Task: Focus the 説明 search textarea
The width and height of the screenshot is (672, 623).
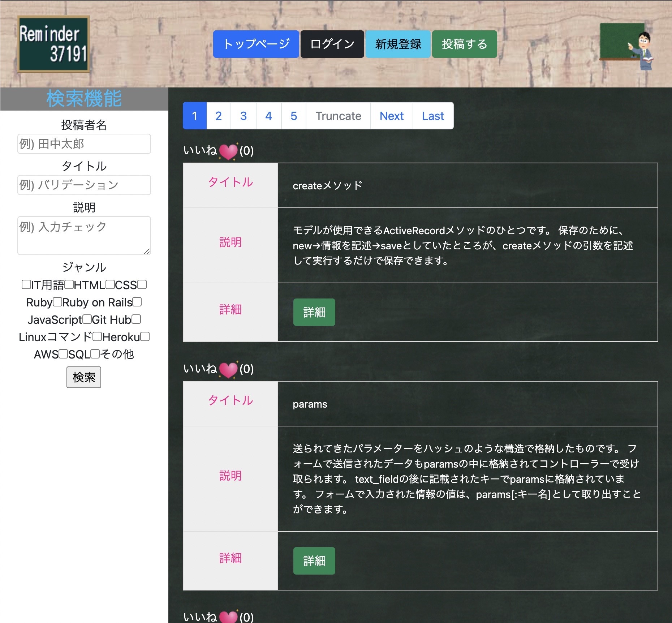Action: (84, 236)
